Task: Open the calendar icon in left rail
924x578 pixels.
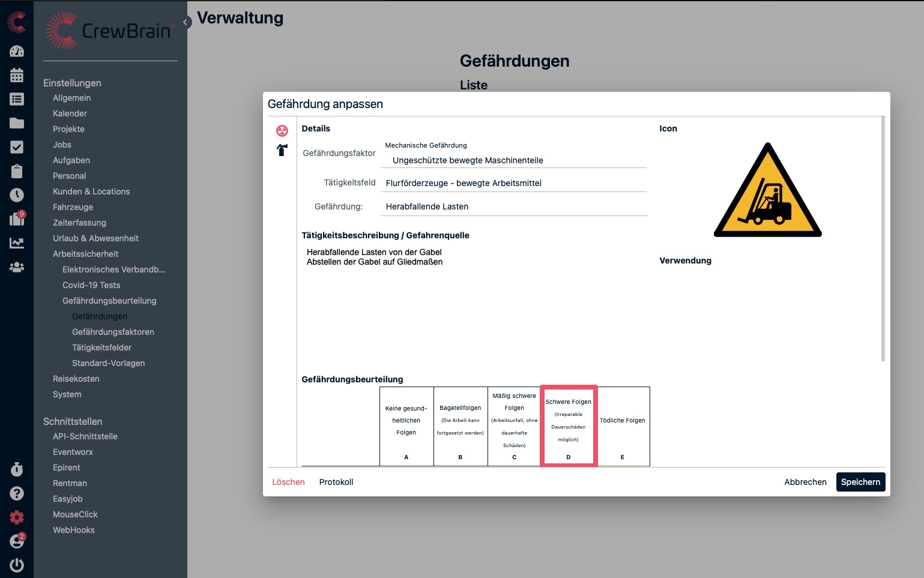Action: click(17, 76)
